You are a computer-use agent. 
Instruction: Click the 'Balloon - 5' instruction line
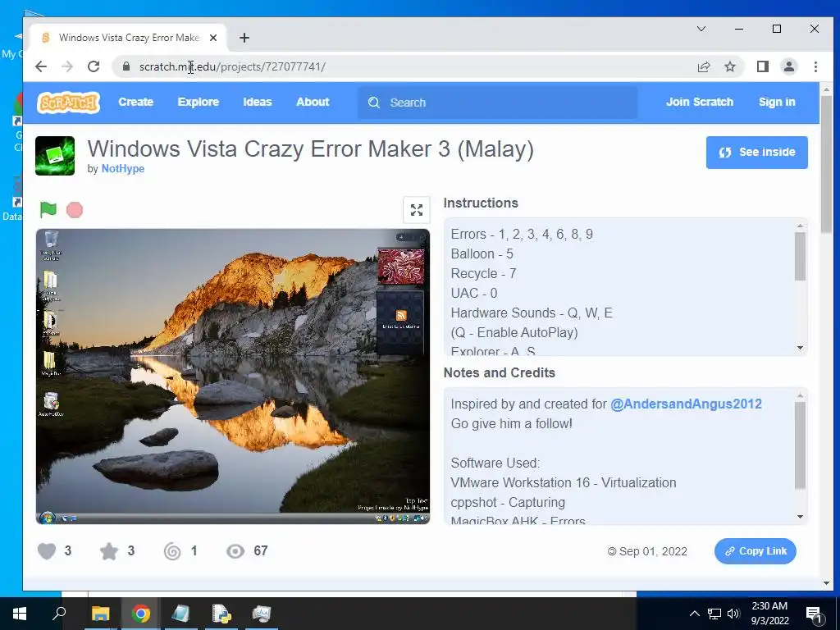[482, 254]
